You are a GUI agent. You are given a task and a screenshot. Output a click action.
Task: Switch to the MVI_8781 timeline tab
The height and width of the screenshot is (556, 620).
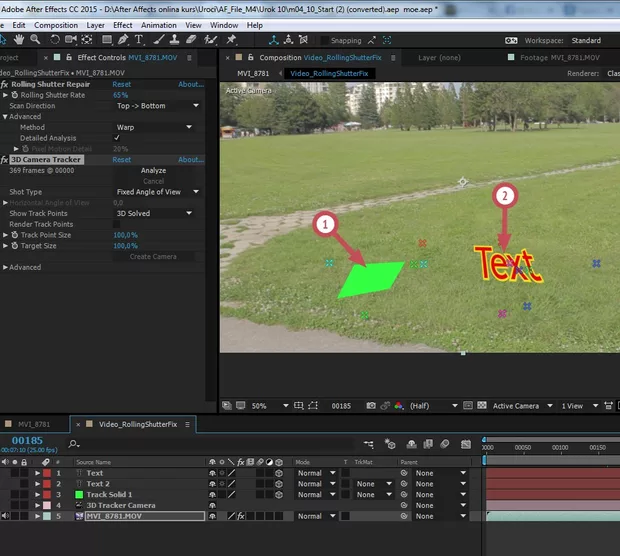tap(35, 424)
